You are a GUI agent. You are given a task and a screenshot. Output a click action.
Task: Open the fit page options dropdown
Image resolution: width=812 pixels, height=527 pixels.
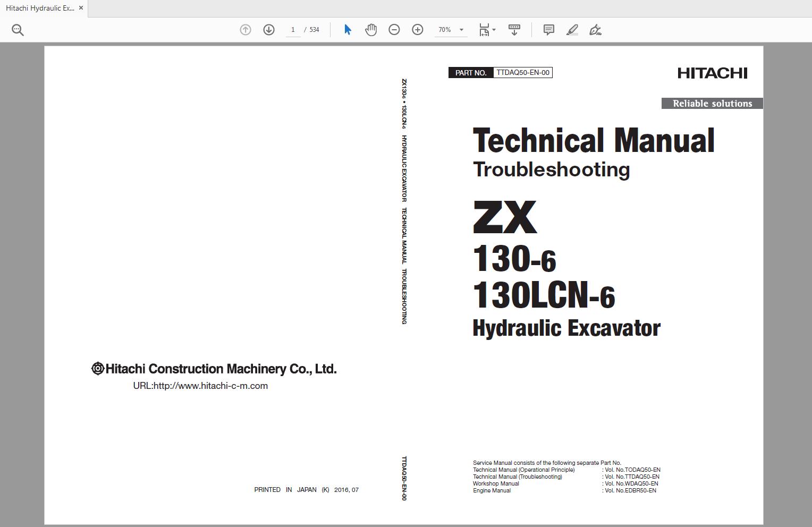point(487,30)
